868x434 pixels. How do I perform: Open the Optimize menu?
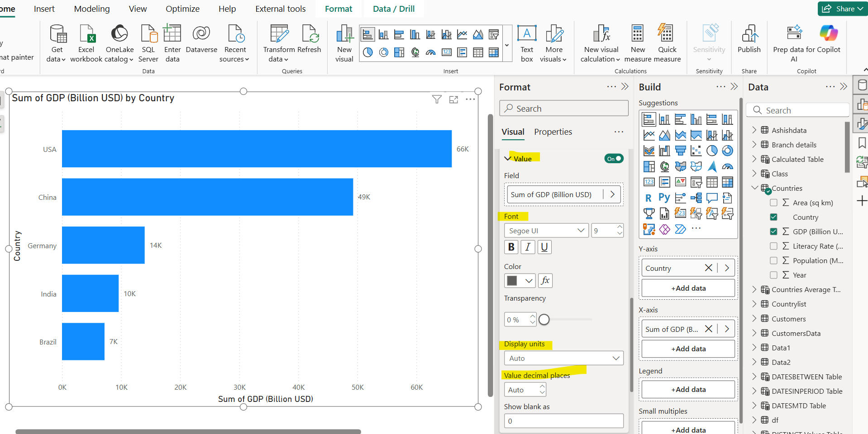182,8
